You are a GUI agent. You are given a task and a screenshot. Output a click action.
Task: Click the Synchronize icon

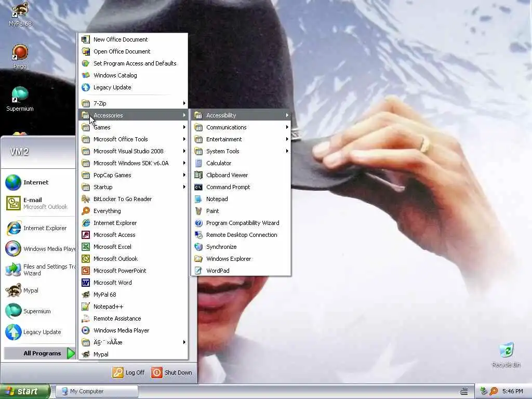198,247
